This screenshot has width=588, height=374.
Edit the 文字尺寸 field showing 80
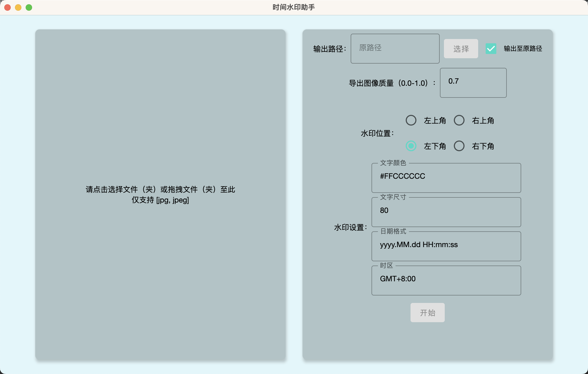(446, 212)
